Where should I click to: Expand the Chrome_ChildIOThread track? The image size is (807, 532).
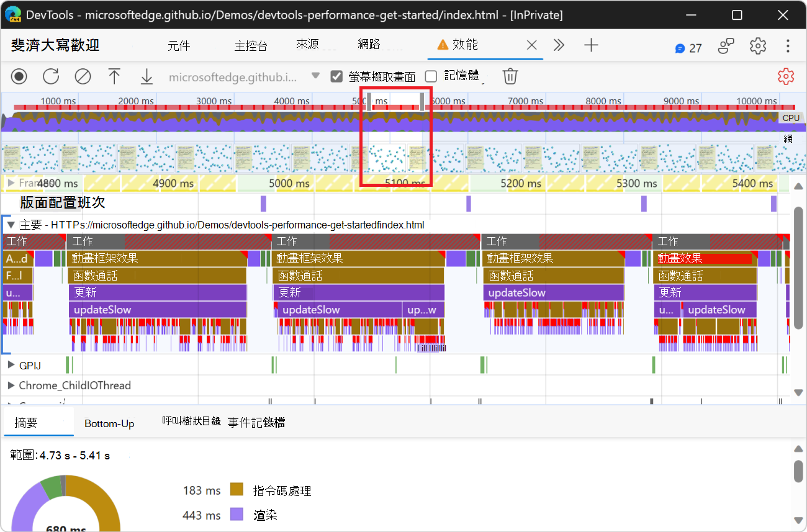11,385
